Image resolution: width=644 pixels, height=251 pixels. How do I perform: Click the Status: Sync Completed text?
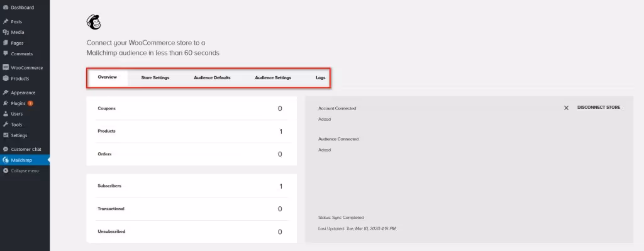tap(341, 217)
